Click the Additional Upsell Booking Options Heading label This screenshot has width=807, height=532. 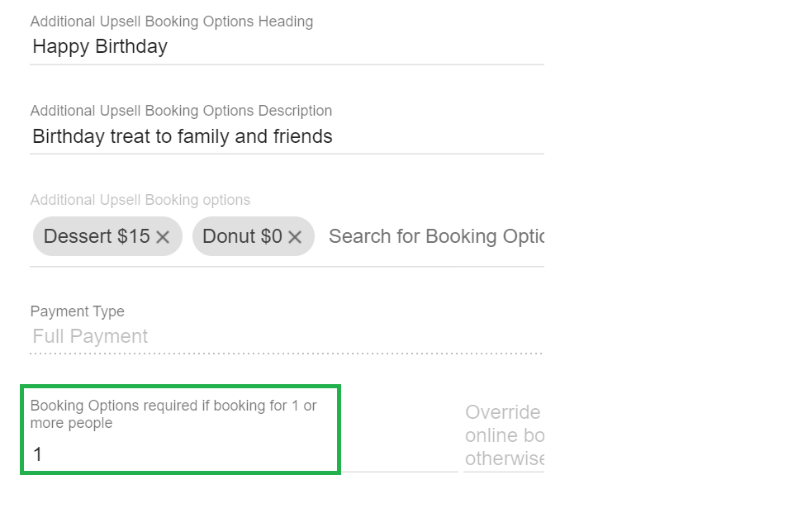click(x=172, y=21)
